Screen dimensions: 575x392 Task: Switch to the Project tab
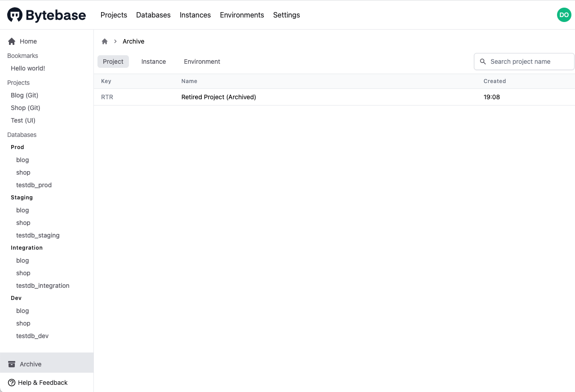coord(113,62)
